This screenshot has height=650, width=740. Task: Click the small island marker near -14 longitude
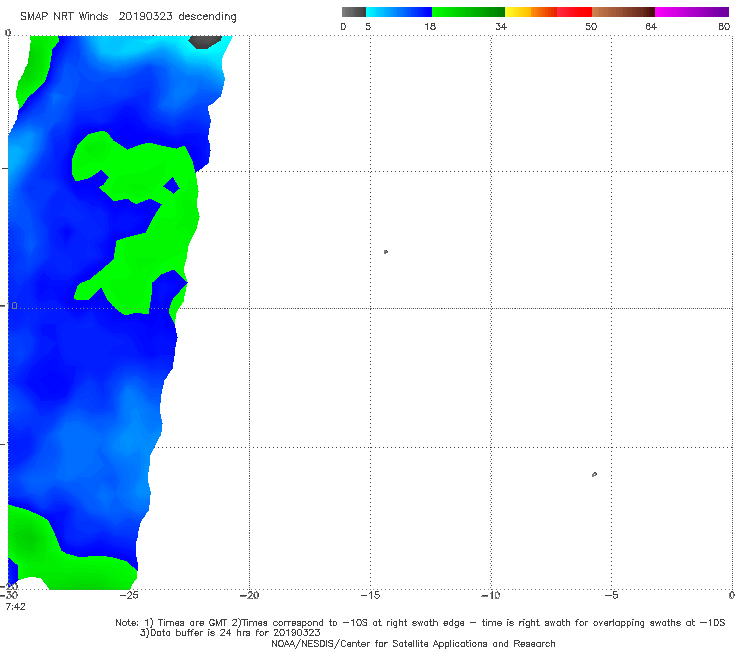[386, 252]
